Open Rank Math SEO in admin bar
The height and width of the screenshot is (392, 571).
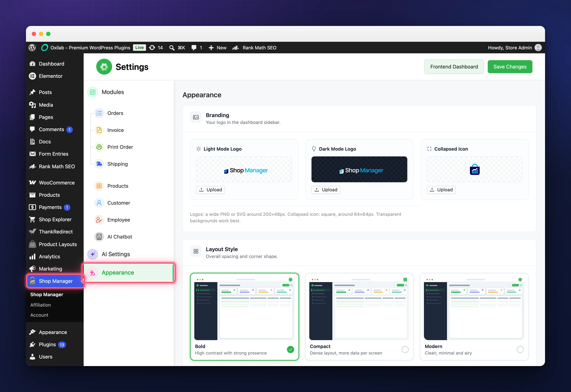(254, 48)
